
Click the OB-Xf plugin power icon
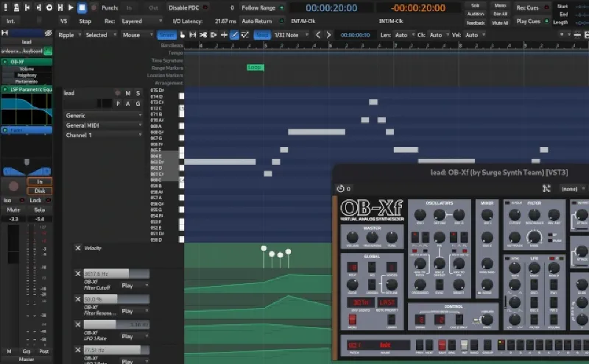[341, 188]
